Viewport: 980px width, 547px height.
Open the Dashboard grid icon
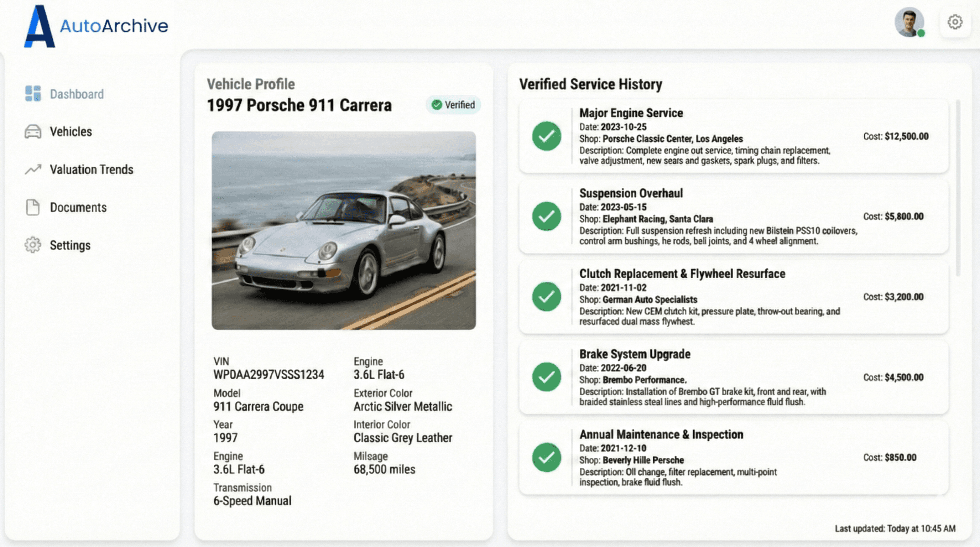(x=33, y=94)
